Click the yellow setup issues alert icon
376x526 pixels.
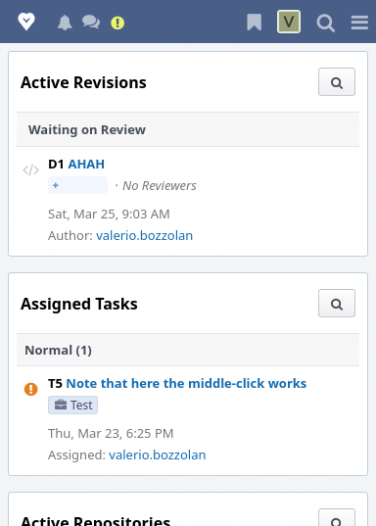[x=117, y=23]
